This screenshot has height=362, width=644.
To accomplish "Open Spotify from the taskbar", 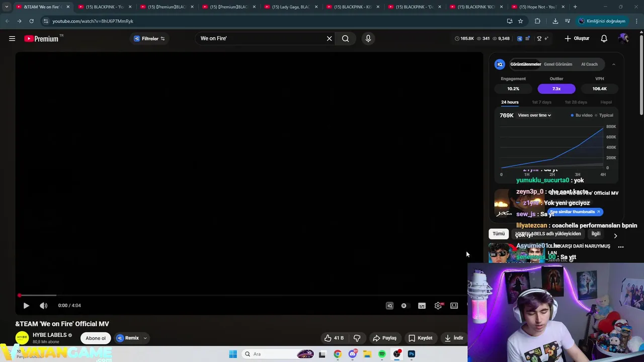I will (382, 354).
